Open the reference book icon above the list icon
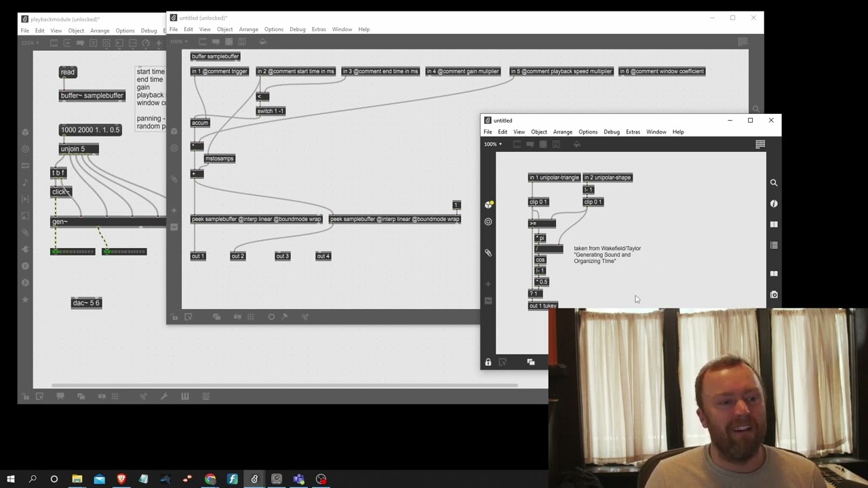Viewport: 868px width, 488px height. click(x=774, y=224)
